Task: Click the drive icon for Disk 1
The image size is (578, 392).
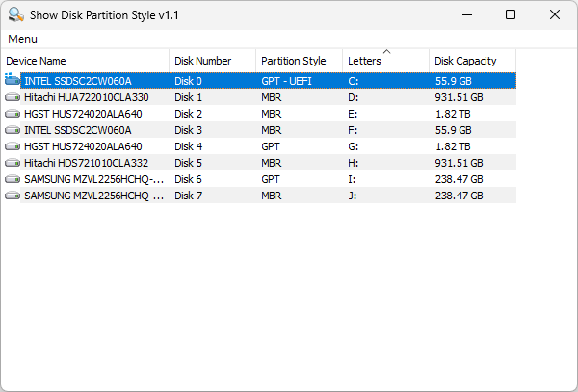Action: [13, 97]
